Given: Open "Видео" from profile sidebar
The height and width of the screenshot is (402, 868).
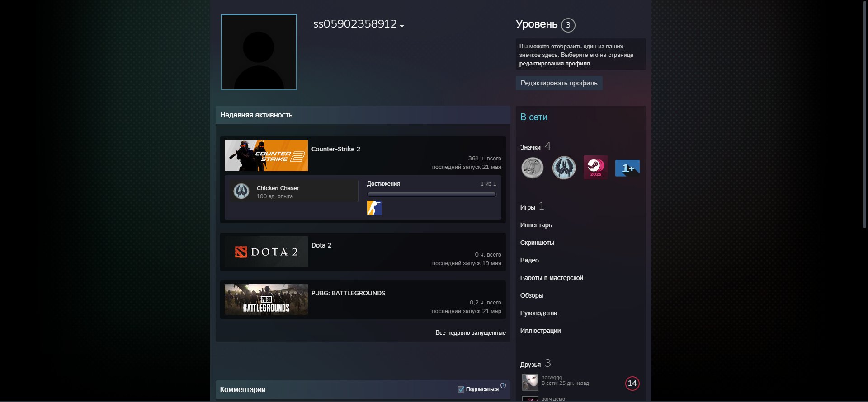Looking at the screenshot, I should (x=529, y=260).
